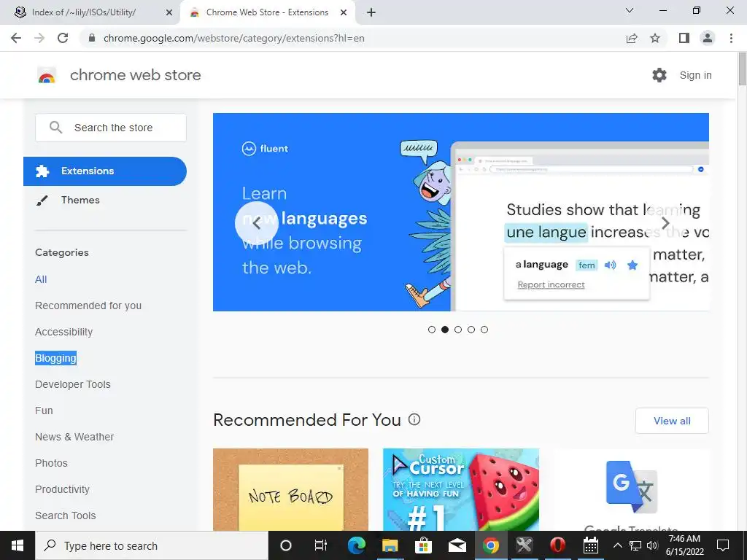Open Task View on taskbar
The height and width of the screenshot is (560, 747).
[321, 545]
